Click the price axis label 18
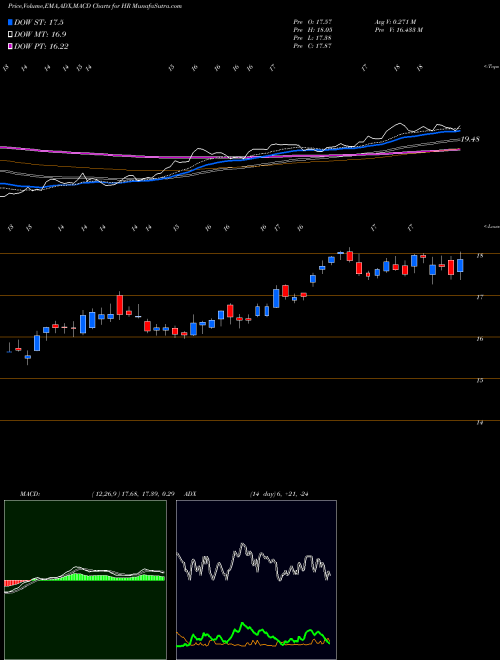The width and height of the screenshot is (500, 660). (479, 255)
